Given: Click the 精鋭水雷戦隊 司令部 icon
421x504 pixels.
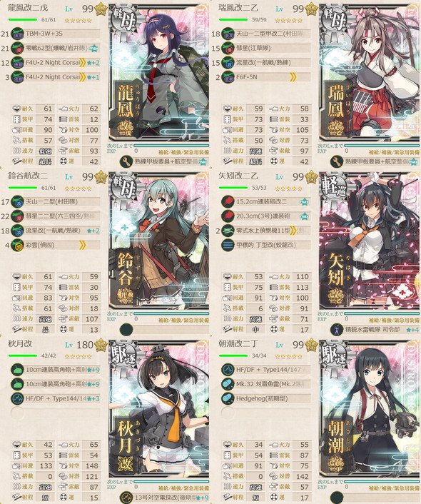Looking at the screenshot, I should pyautogui.click(x=337, y=330).
